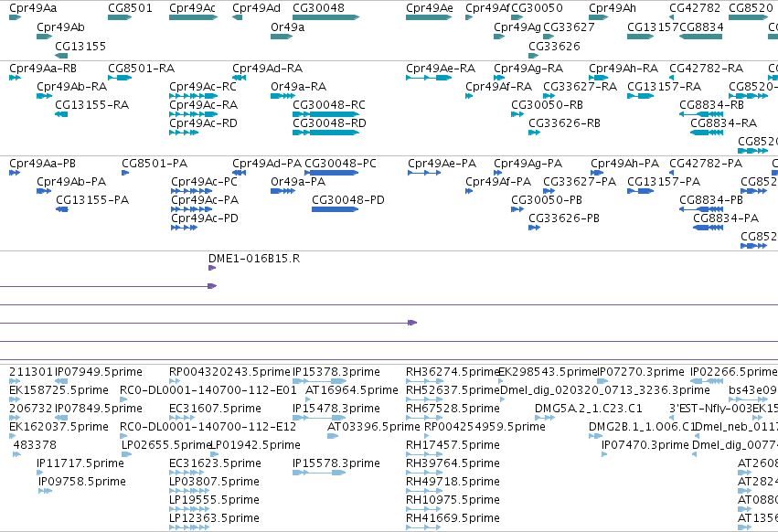The image size is (778, 532).
Task: Select EST AT16964.5prime label
Action: (352, 390)
